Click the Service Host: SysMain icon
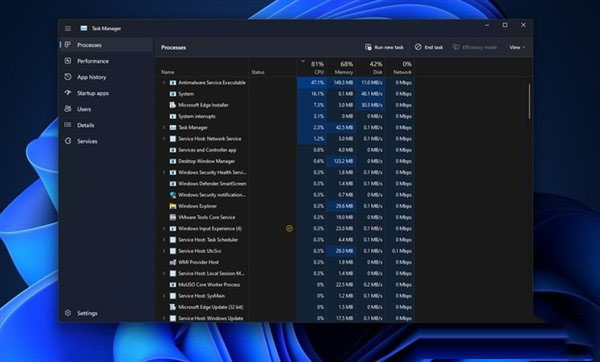The width and height of the screenshot is (600, 362). (173, 296)
